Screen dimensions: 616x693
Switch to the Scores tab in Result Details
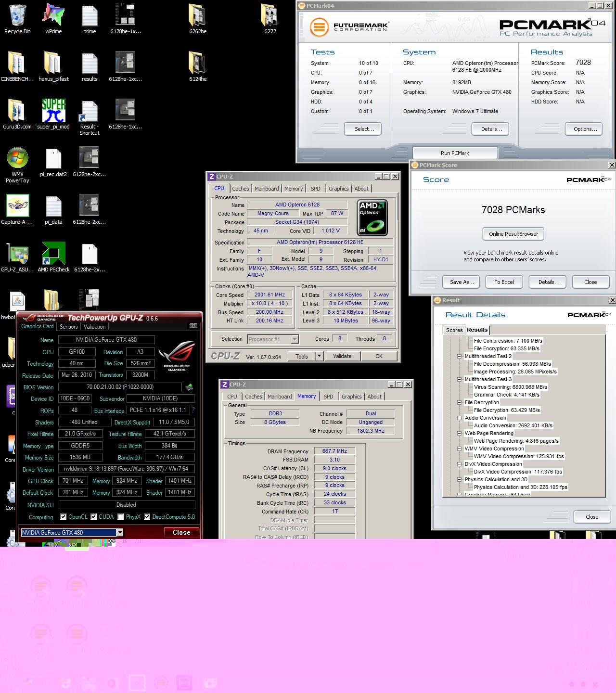tap(454, 330)
